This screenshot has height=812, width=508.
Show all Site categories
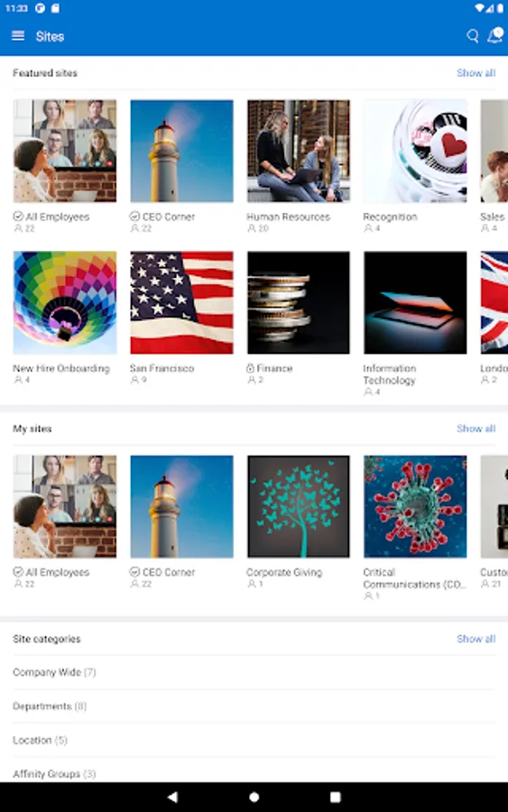476,639
